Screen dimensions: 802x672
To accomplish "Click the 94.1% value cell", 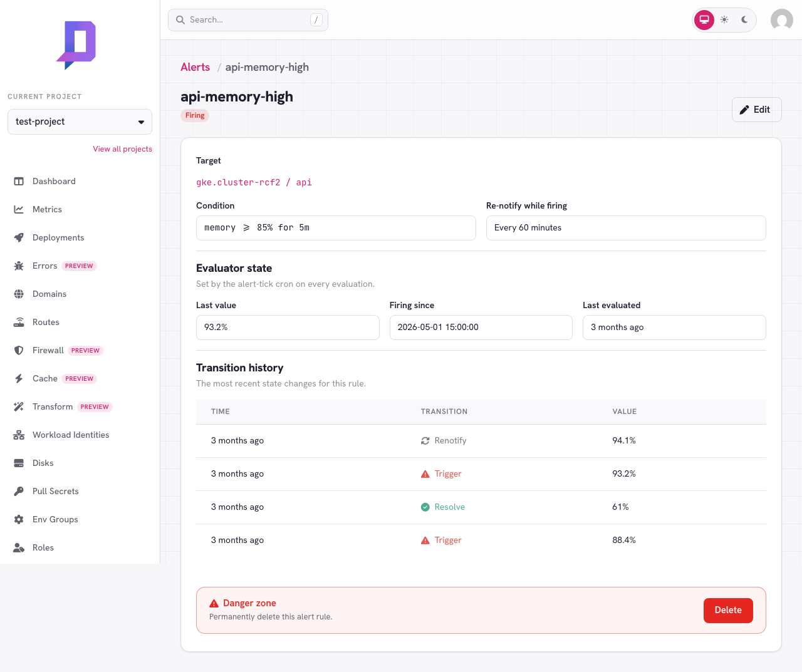I will (624, 441).
